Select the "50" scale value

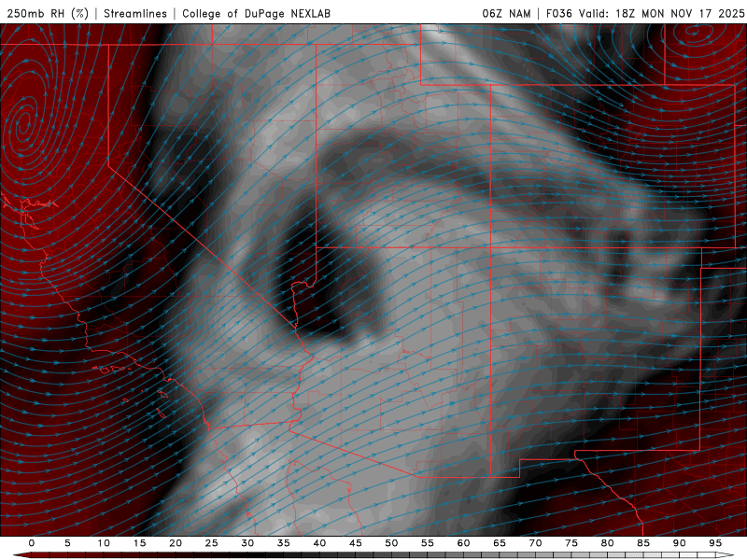[x=391, y=543]
